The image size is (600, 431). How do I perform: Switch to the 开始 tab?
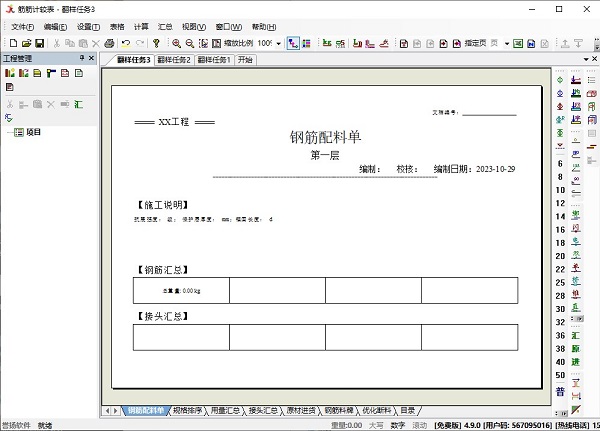245,60
